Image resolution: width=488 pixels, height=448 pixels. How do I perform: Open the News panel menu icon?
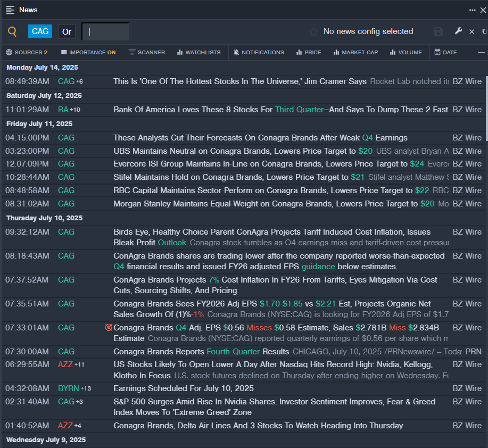pyautogui.click(x=10, y=10)
